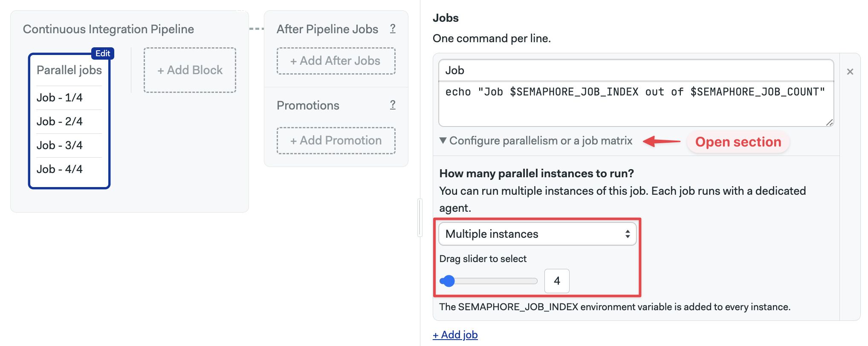Click the Continuous Integration Pipeline title
Screen dimensions: 868x346
click(x=108, y=29)
